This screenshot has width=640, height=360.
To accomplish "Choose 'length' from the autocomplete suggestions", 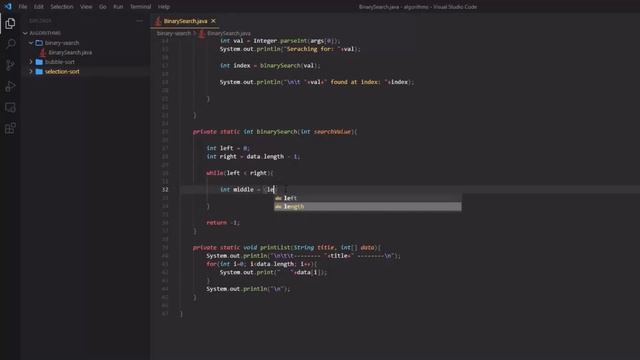I will point(368,207).
